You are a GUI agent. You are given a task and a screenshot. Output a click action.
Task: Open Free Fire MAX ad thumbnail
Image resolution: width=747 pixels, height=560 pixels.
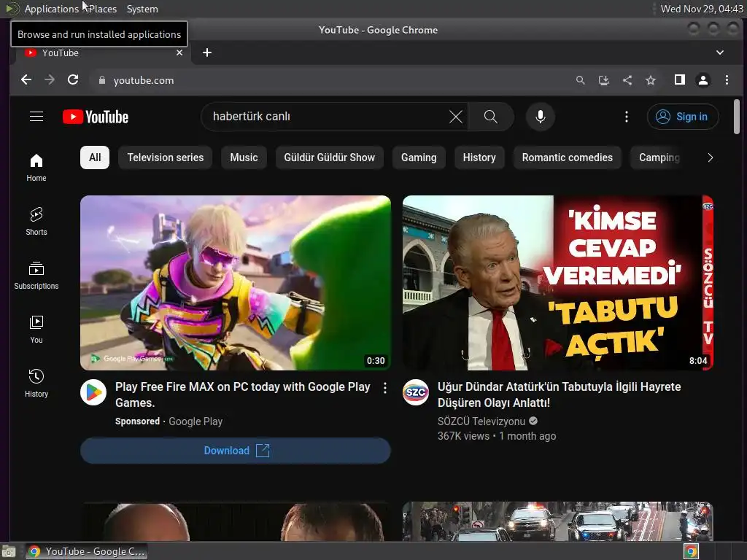click(236, 283)
